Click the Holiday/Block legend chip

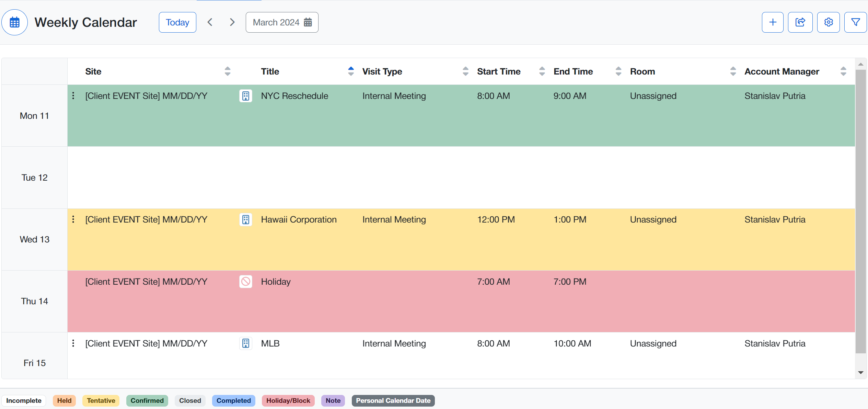pyautogui.click(x=288, y=400)
